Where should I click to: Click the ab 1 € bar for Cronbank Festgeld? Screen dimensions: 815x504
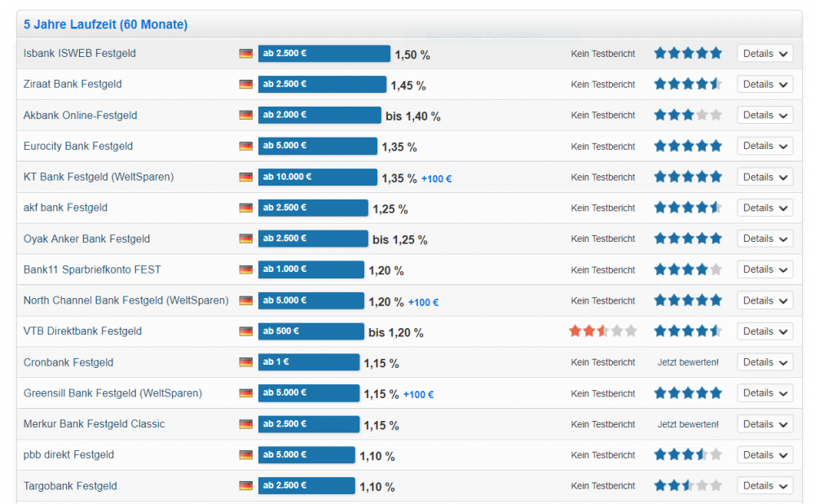[309, 362]
